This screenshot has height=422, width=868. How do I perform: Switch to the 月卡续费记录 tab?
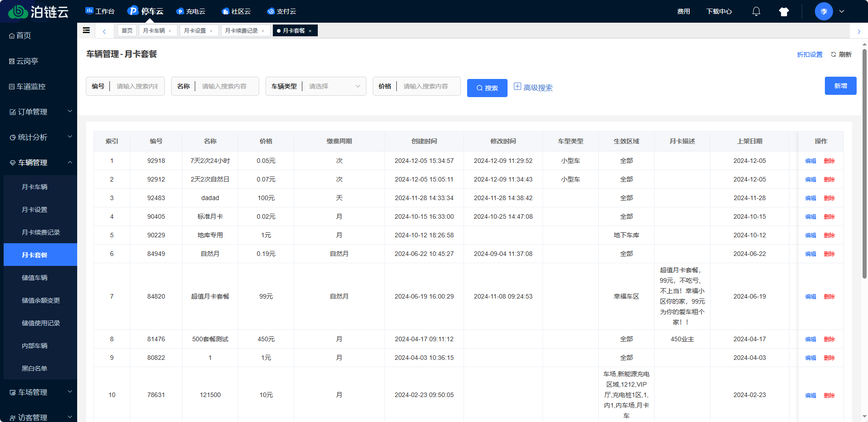(241, 31)
